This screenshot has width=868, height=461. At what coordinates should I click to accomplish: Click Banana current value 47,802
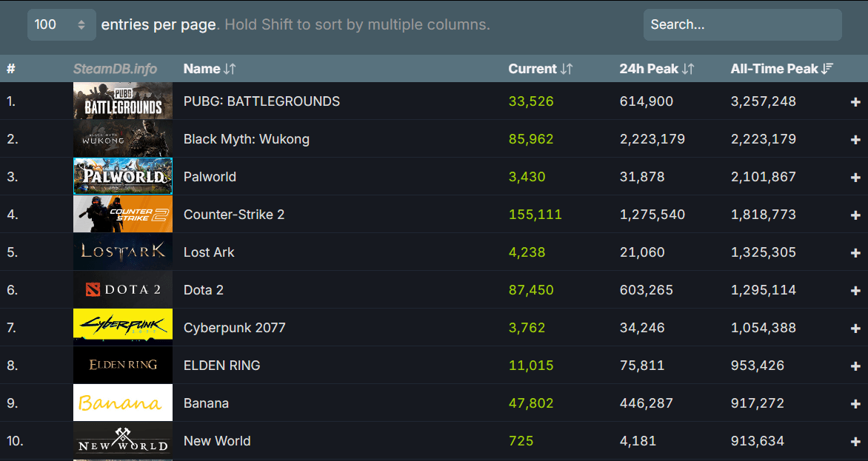(531, 403)
